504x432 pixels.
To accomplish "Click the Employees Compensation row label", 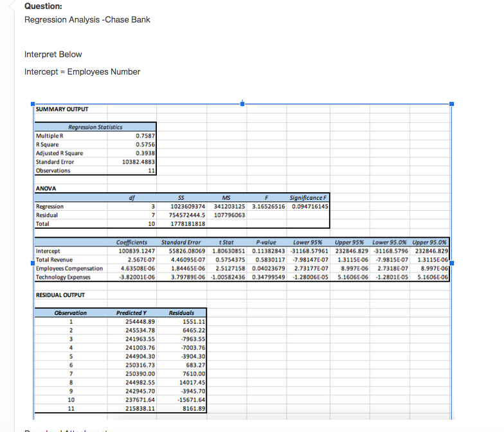I will (69, 268).
